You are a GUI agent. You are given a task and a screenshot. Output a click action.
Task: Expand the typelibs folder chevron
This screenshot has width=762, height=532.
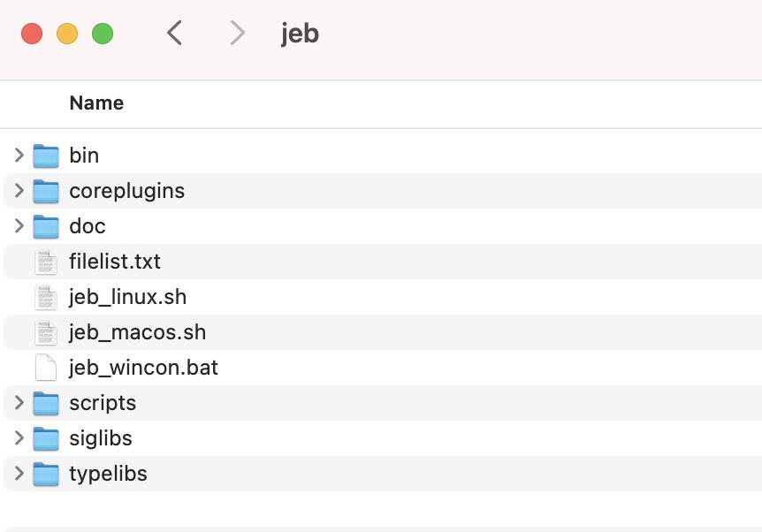19,473
